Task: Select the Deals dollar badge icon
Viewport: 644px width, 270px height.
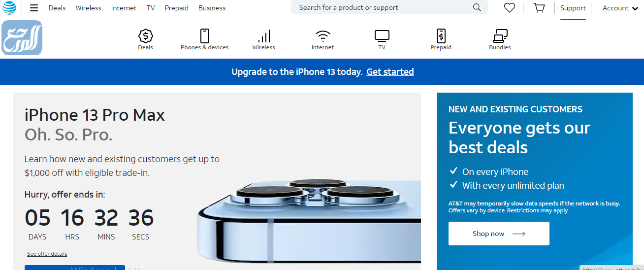Action: click(146, 36)
